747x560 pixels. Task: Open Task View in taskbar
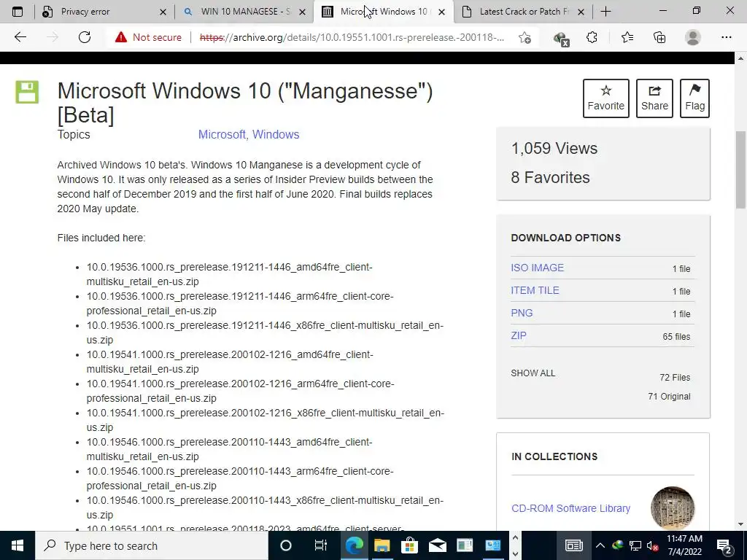tap(321, 545)
